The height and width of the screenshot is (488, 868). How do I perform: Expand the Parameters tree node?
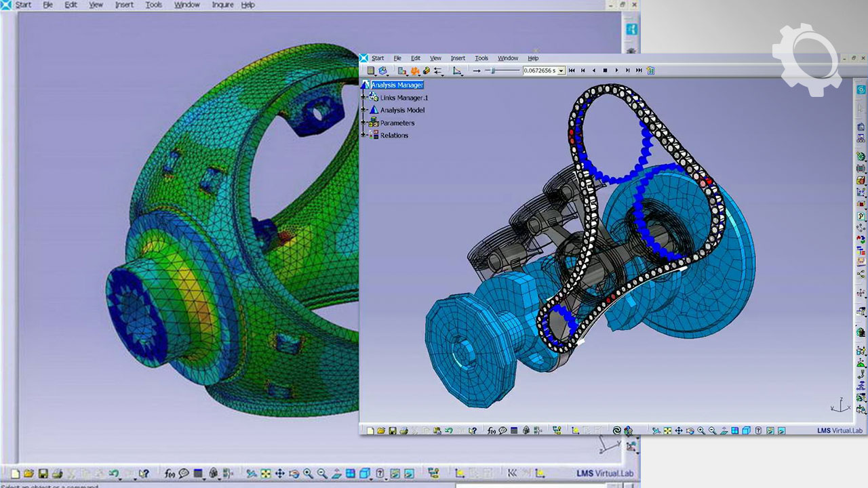tap(364, 123)
